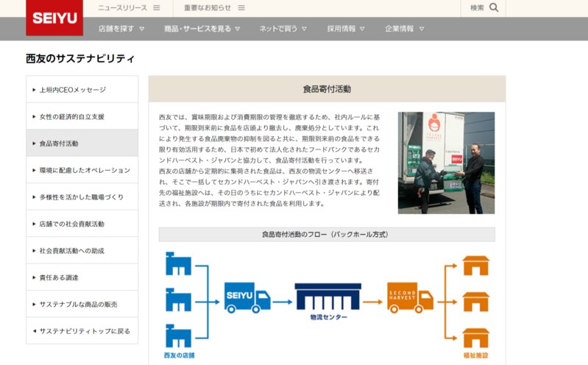588x365 pixels.
Task: Open the 重要なお知らせ hamburger menu icon
Action: [241, 7]
